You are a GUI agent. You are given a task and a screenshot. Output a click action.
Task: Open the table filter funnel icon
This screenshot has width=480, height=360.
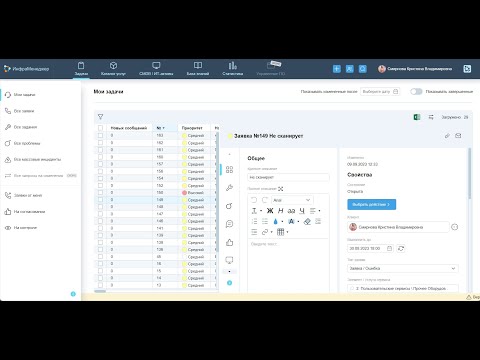(100, 117)
